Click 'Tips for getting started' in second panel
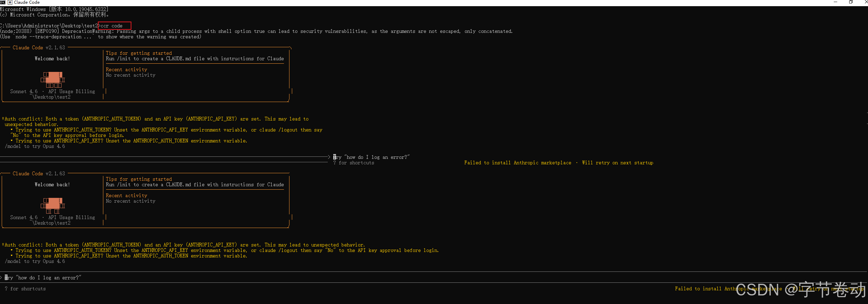 click(139, 179)
